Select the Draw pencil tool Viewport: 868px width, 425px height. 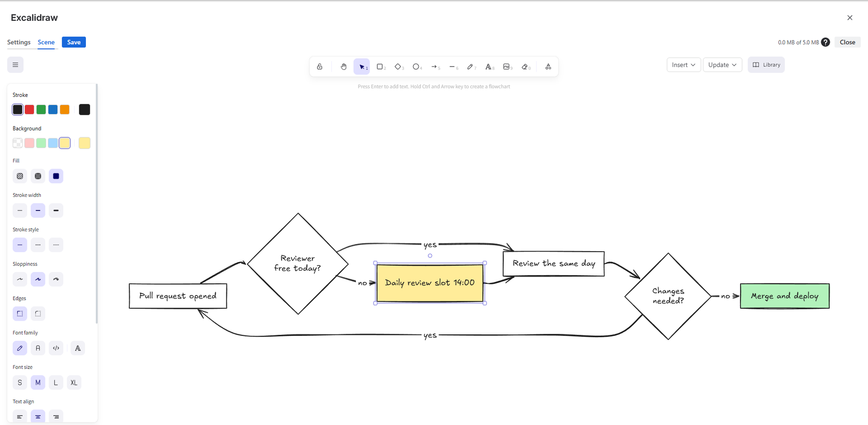click(x=470, y=67)
